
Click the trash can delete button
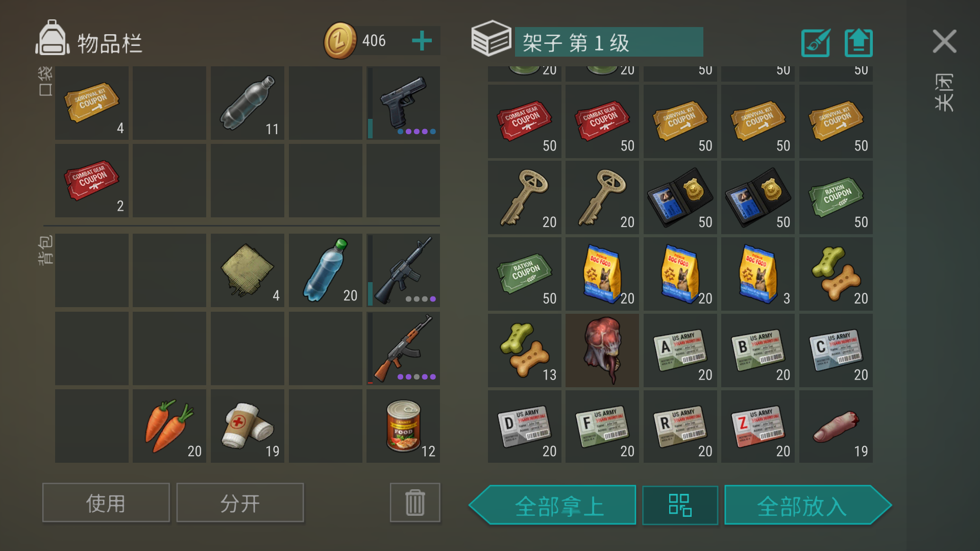click(415, 503)
